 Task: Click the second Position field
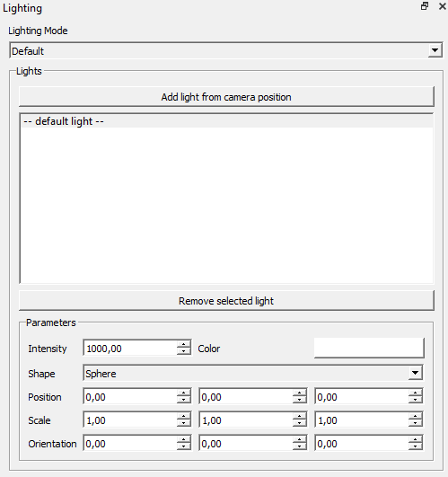tap(246, 396)
